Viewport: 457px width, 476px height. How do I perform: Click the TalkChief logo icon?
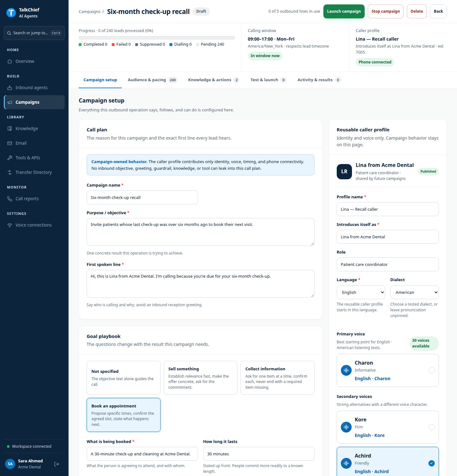click(11, 13)
